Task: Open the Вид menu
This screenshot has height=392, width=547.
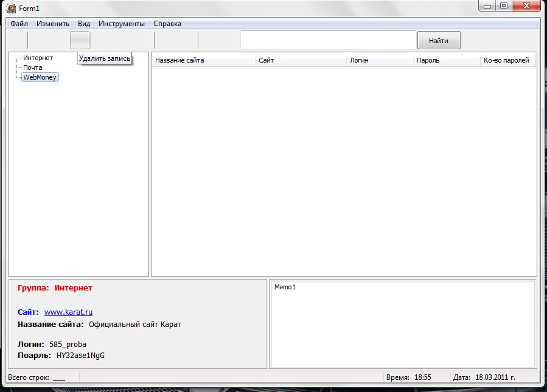Action: 84,24
